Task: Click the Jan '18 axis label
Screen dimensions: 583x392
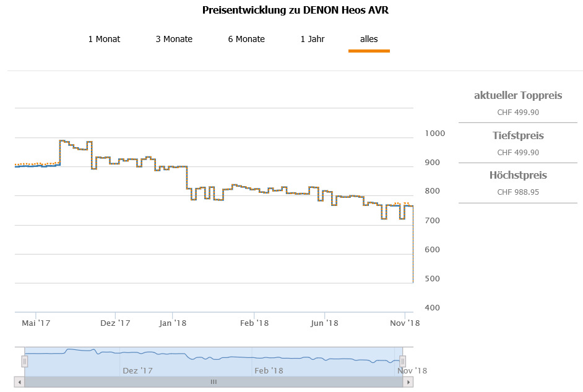Action: 173,323
